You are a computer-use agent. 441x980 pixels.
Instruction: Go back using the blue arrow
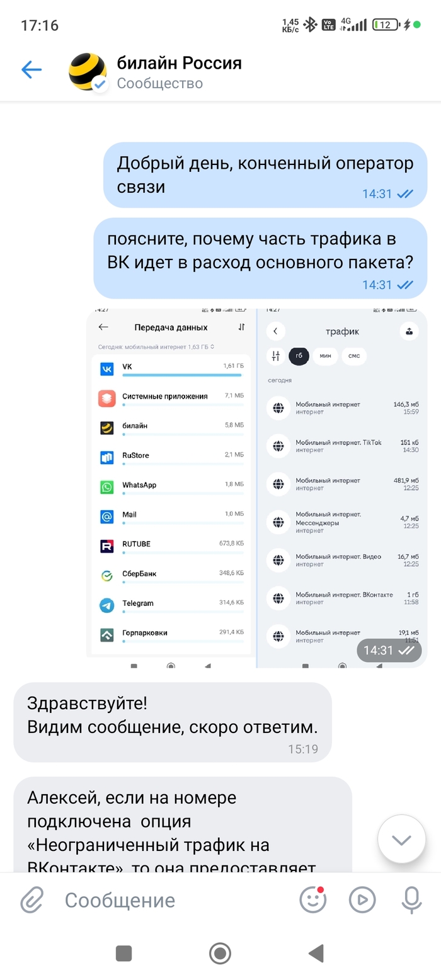coord(31,69)
